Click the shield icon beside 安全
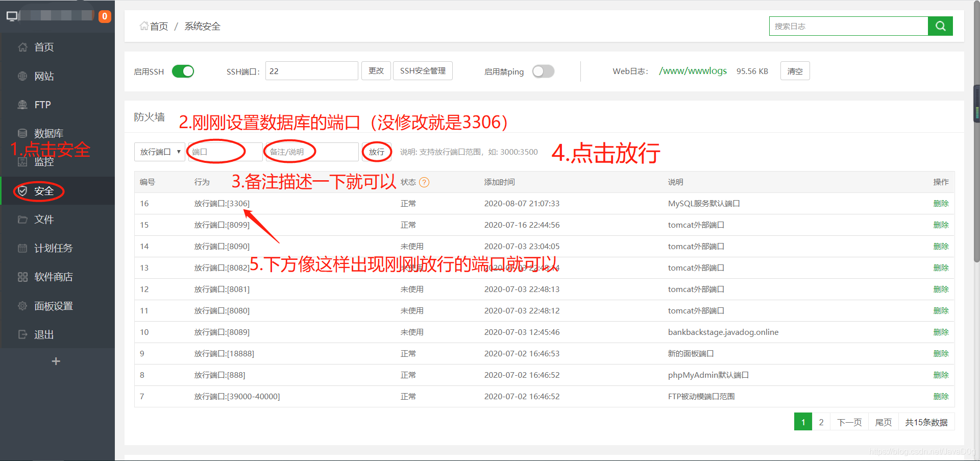Image resolution: width=980 pixels, height=461 pixels. point(22,191)
